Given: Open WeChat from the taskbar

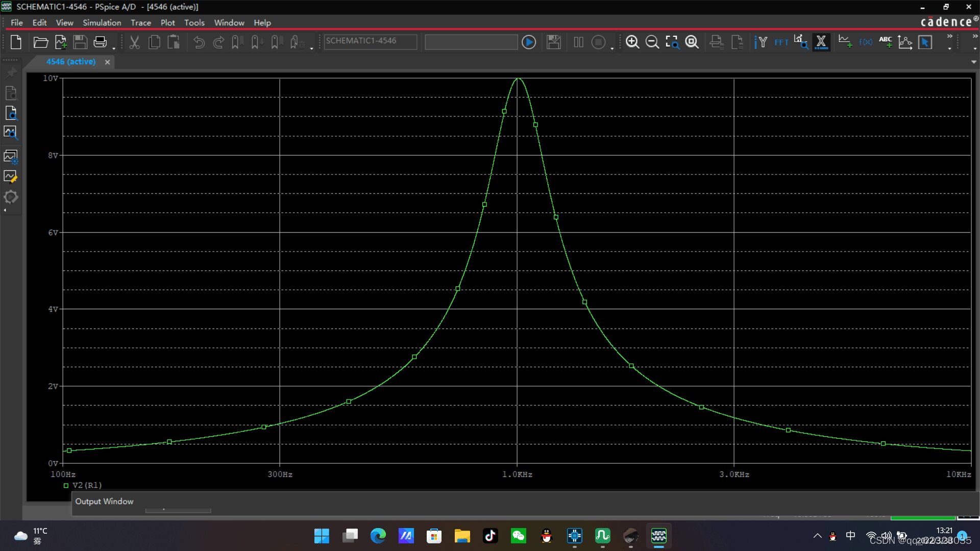Looking at the screenshot, I should click(518, 536).
